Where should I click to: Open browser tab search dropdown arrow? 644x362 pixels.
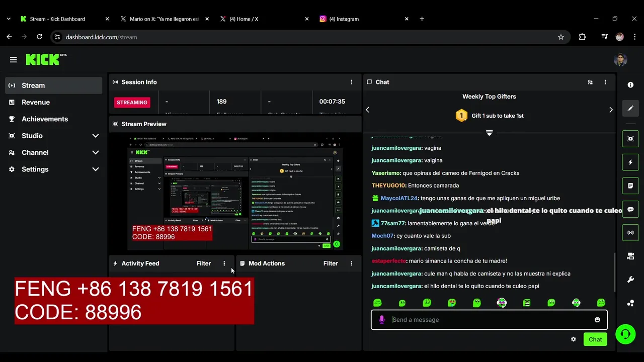tap(9, 19)
